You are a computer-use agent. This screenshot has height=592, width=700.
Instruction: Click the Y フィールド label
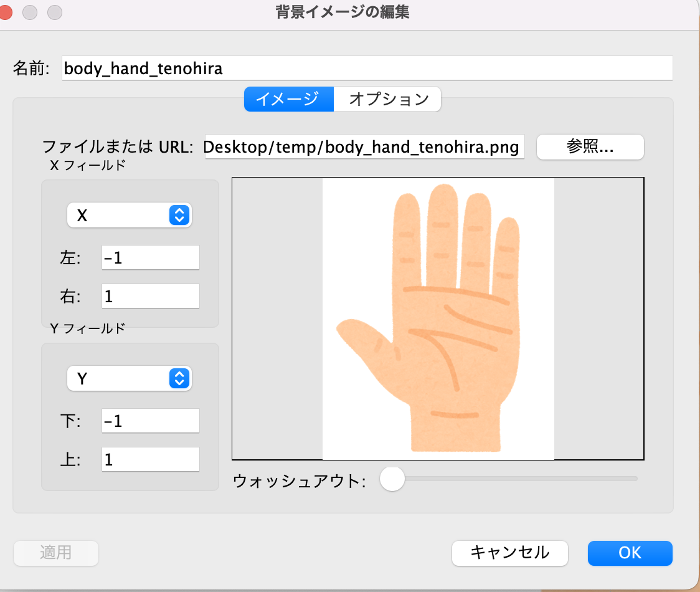point(87,329)
